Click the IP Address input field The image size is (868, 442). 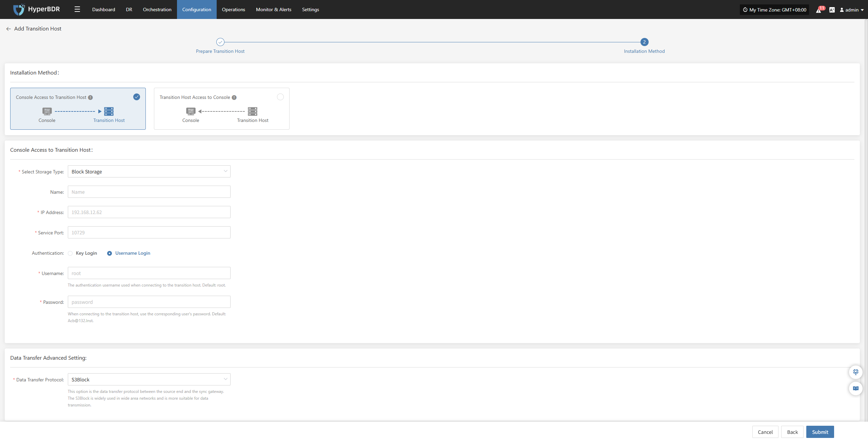click(149, 212)
